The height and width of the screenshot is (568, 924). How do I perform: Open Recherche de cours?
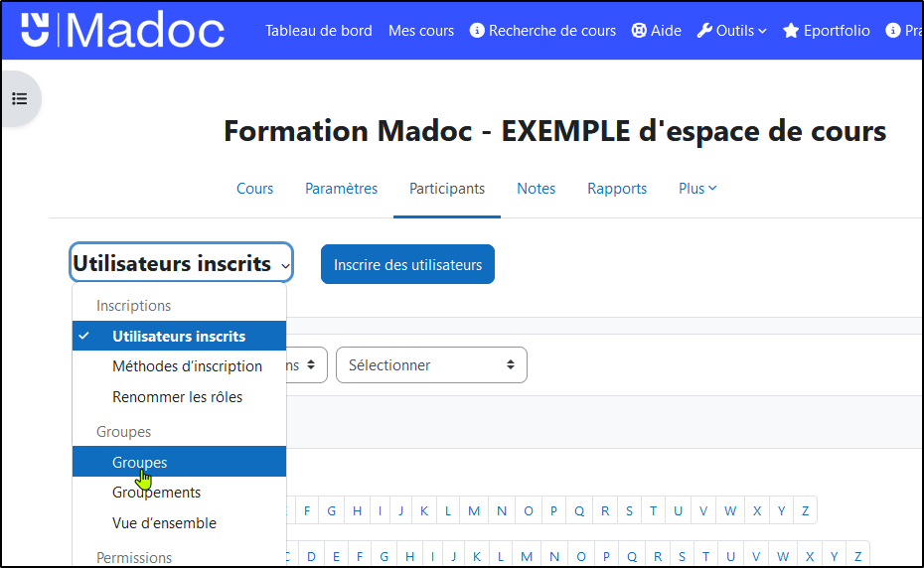[542, 31]
